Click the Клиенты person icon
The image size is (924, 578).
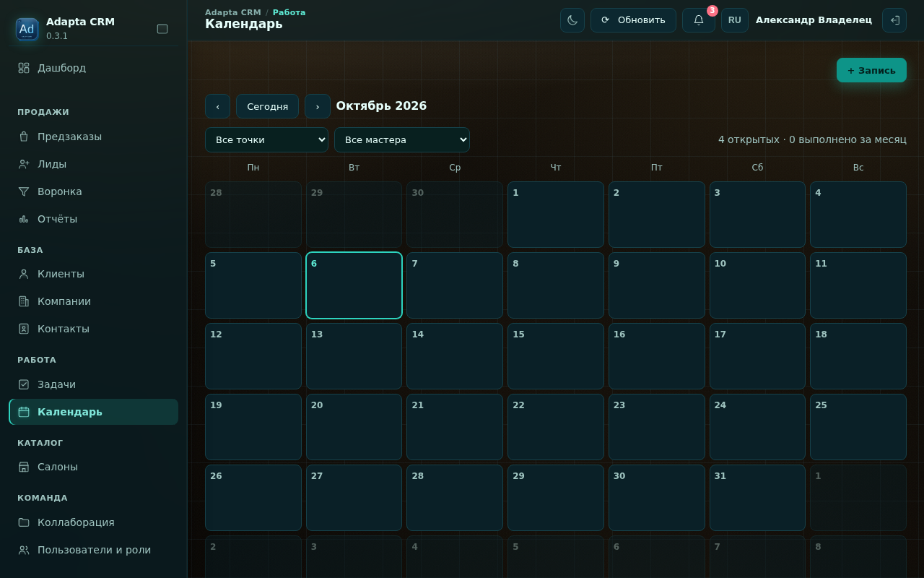[24, 274]
